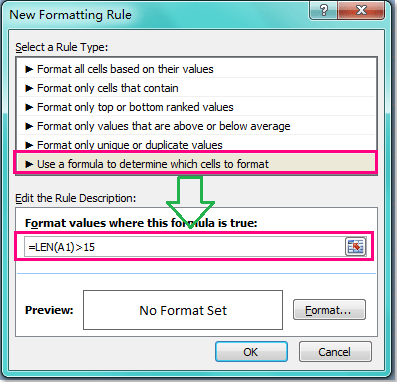The height and width of the screenshot is (382, 397).
Task: Click arrow beside 'Format all cells based on their values'
Action: [x=29, y=69]
